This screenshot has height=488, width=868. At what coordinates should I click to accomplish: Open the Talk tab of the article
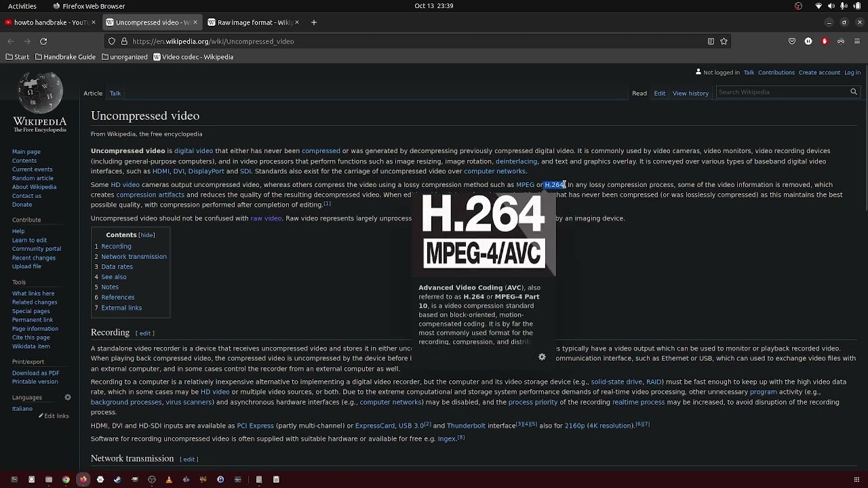point(115,94)
